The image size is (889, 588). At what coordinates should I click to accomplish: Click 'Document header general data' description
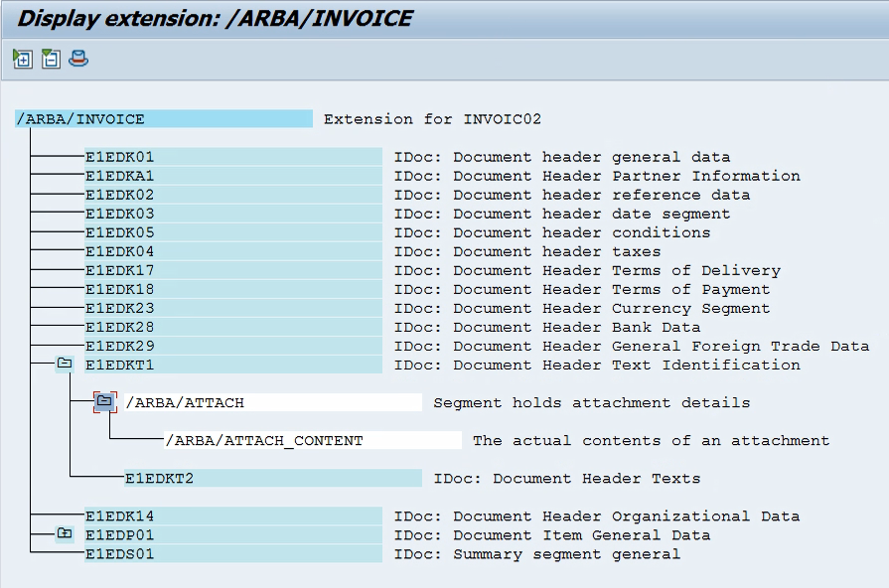[591, 157]
